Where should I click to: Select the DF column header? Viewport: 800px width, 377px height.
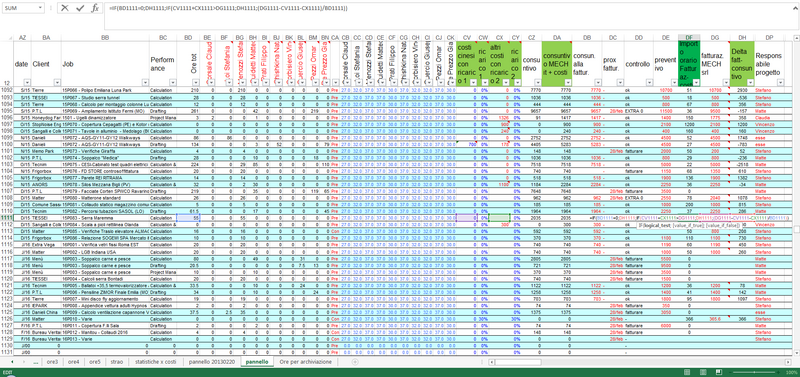click(x=689, y=38)
